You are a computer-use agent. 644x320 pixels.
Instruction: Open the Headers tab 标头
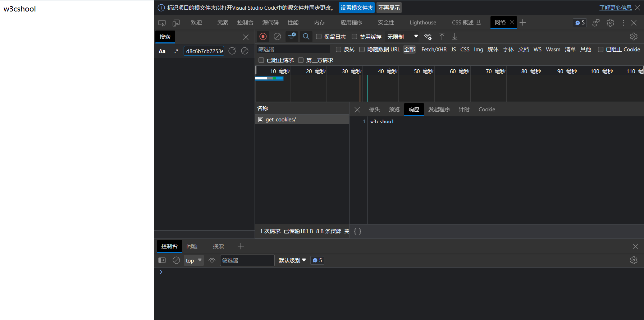point(374,110)
